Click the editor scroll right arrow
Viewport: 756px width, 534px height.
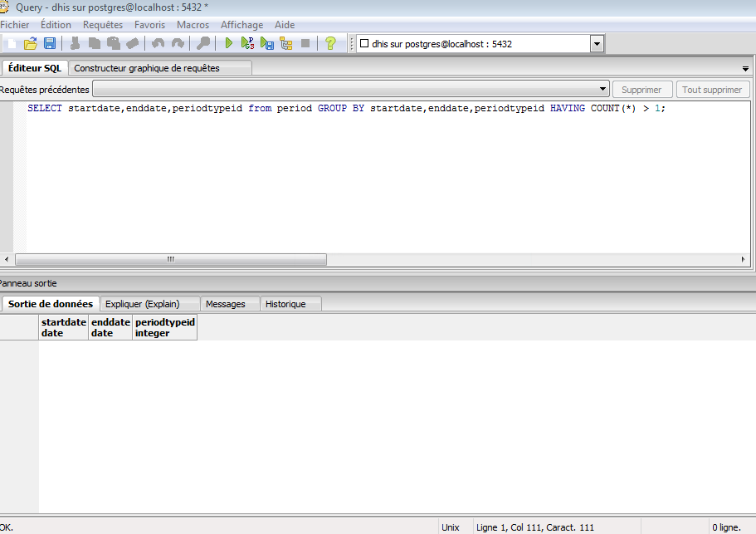pos(743,259)
